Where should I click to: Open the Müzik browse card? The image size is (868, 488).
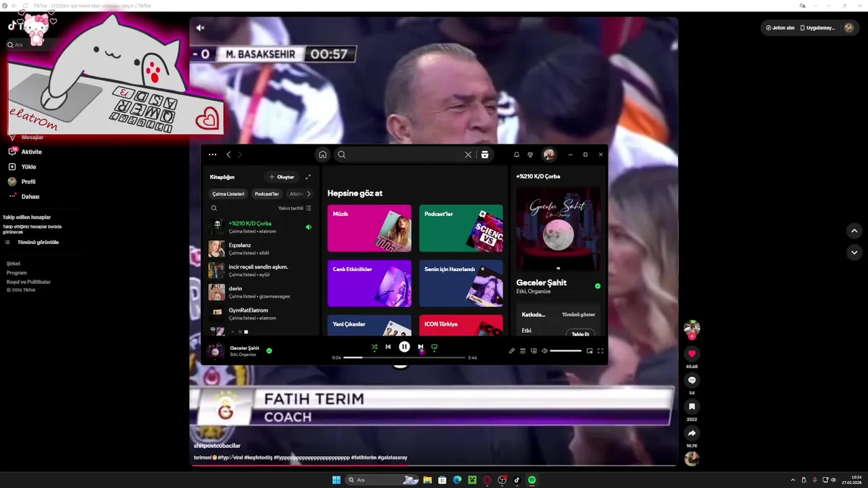[x=370, y=228]
